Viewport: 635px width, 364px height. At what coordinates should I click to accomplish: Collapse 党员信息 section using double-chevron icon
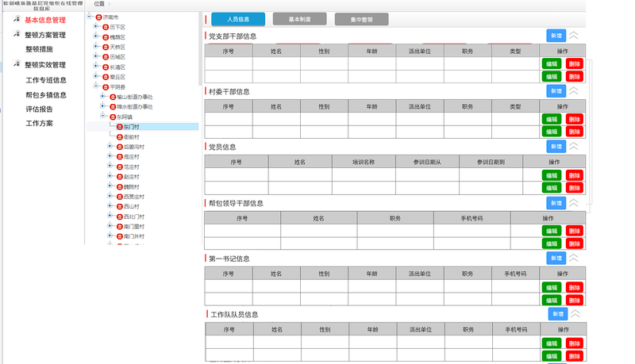tap(573, 147)
